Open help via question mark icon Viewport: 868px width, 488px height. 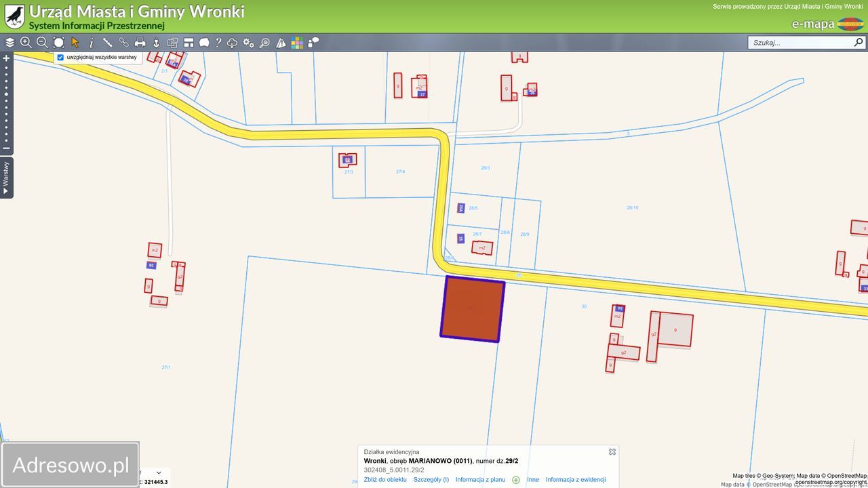click(x=218, y=43)
